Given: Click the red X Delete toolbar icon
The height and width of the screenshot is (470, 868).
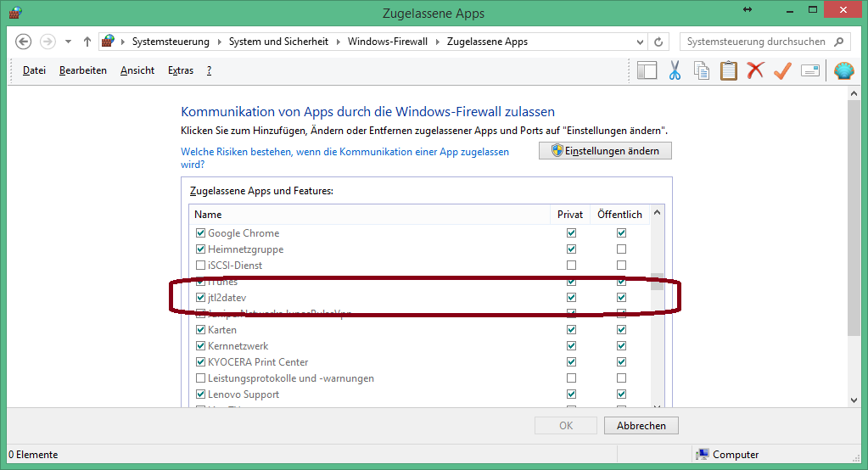Looking at the screenshot, I should [x=755, y=71].
